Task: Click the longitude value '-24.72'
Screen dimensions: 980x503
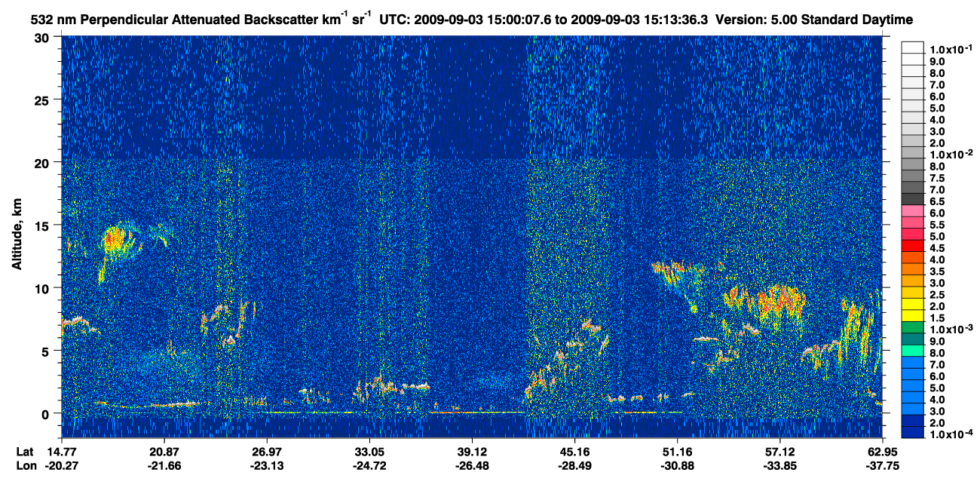Action: [x=369, y=465]
